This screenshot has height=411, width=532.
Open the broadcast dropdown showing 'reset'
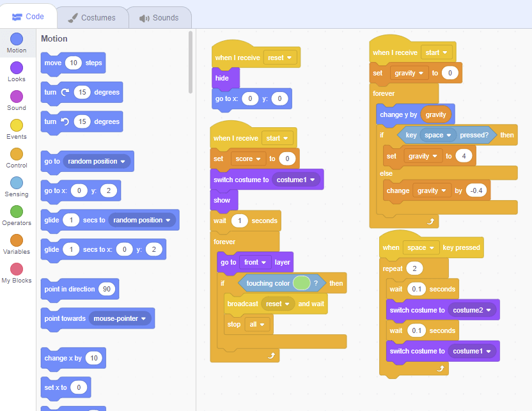(x=279, y=304)
